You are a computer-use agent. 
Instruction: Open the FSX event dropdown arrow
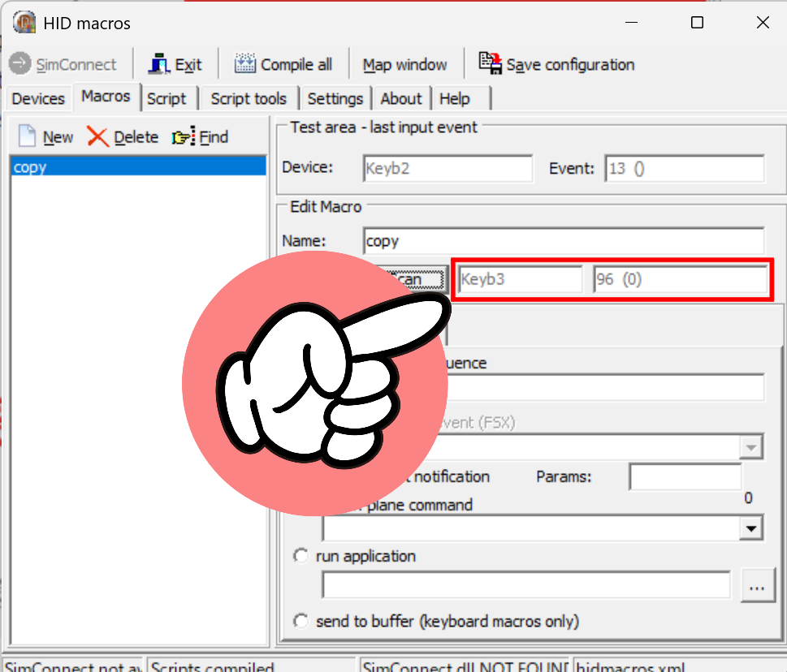753,447
